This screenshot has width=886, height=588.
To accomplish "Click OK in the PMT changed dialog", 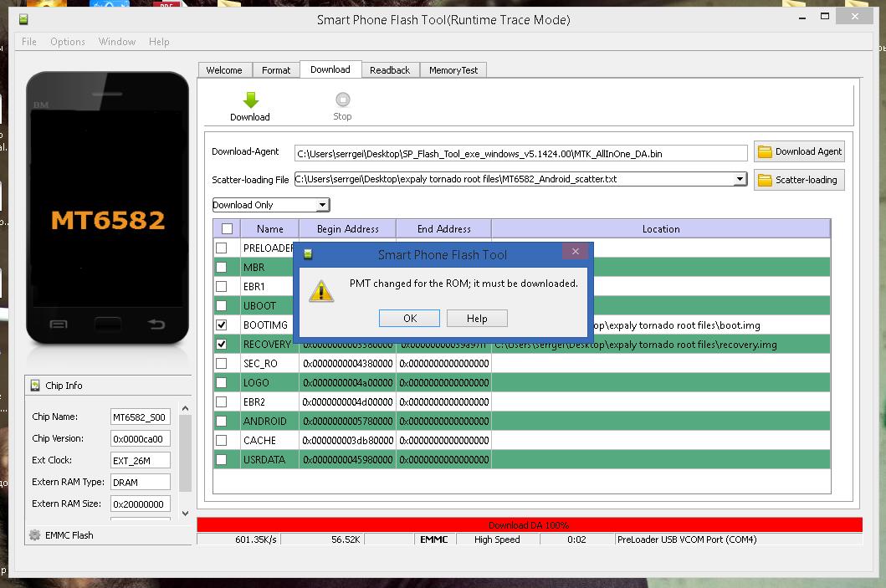I will click(409, 319).
